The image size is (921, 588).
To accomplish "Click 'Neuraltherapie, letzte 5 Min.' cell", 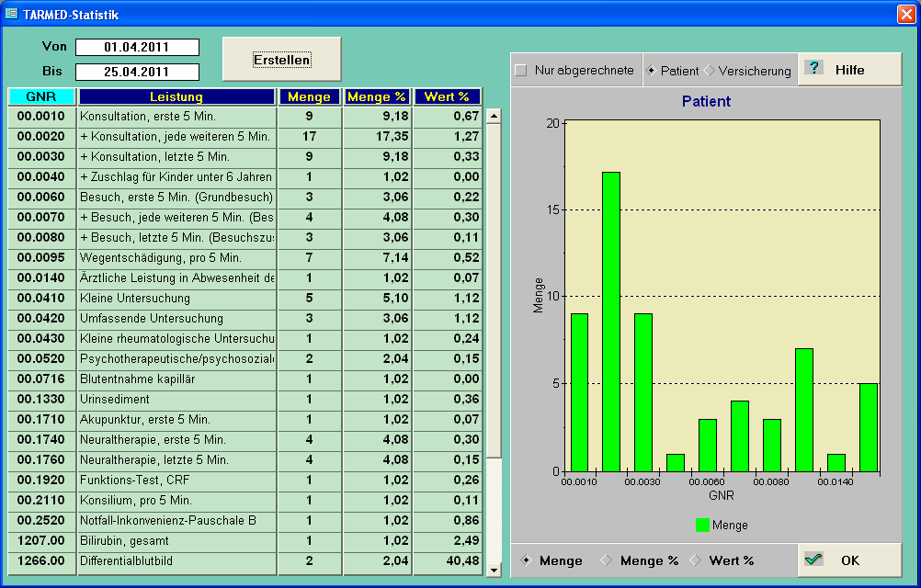I will point(176,460).
